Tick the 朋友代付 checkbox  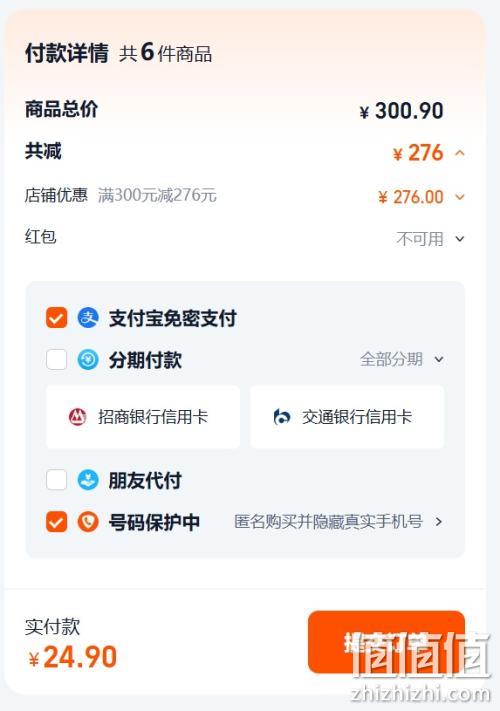(x=57, y=480)
